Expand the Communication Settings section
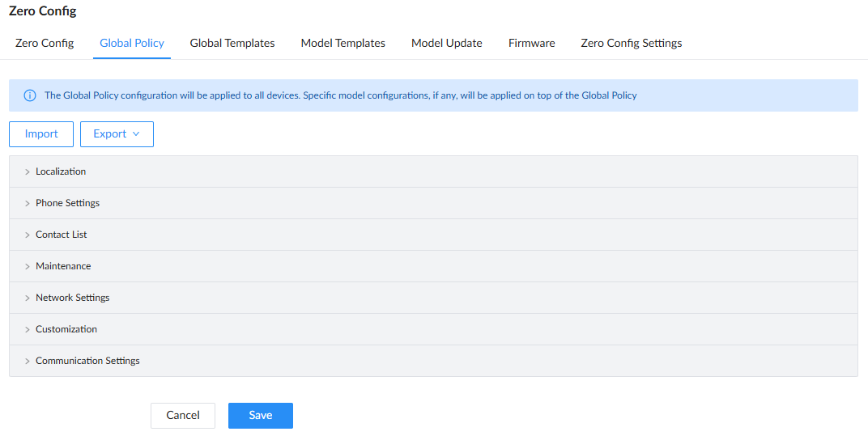Image resolution: width=868 pixels, height=440 pixels. pyautogui.click(x=433, y=361)
